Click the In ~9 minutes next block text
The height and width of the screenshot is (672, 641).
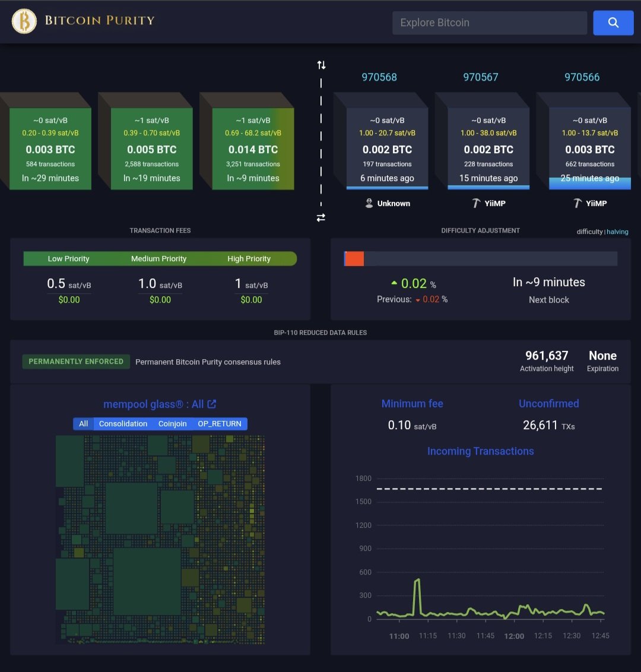coord(548,282)
